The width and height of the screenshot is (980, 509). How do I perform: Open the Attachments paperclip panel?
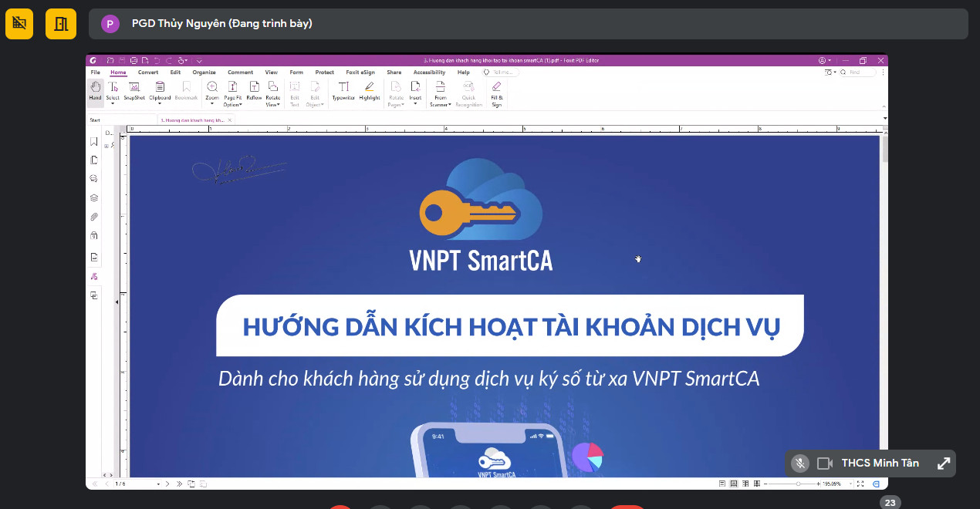(x=94, y=217)
